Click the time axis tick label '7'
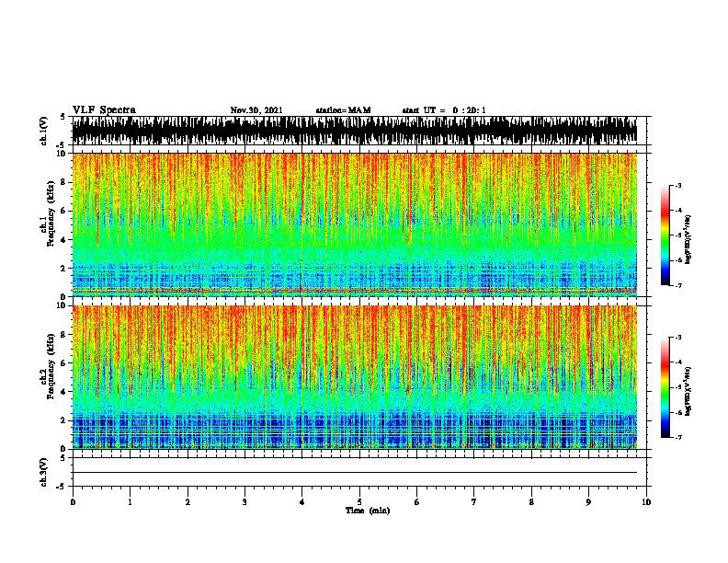The height and width of the screenshot is (563, 728). (x=474, y=502)
